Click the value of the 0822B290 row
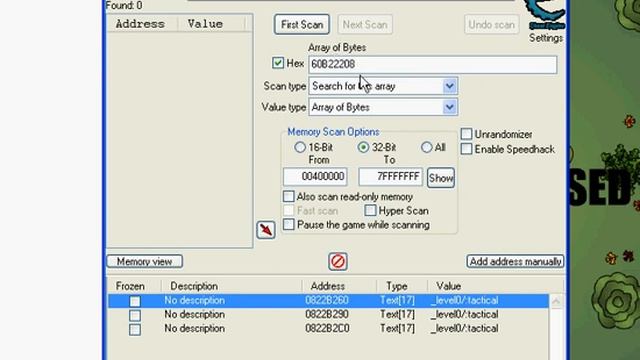 coord(464,314)
